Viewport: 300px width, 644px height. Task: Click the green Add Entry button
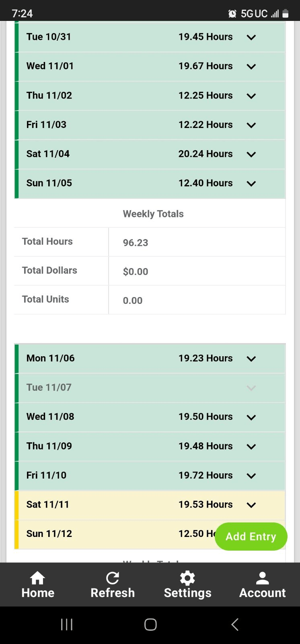[x=251, y=537]
